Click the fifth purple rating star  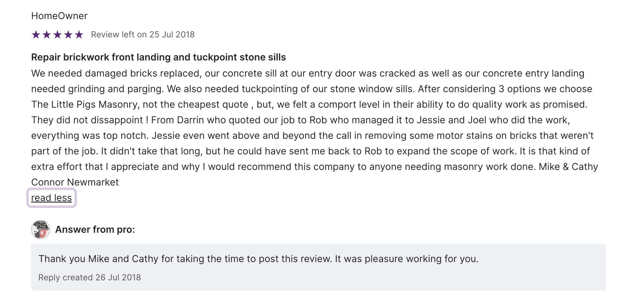point(79,35)
